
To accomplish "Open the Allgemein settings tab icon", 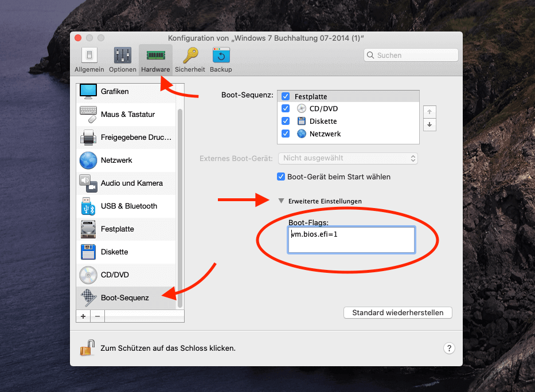I will point(89,56).
